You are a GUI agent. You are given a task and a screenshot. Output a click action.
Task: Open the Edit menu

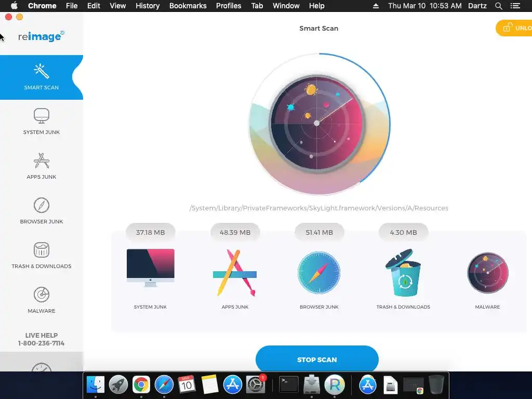pos(94,6)
